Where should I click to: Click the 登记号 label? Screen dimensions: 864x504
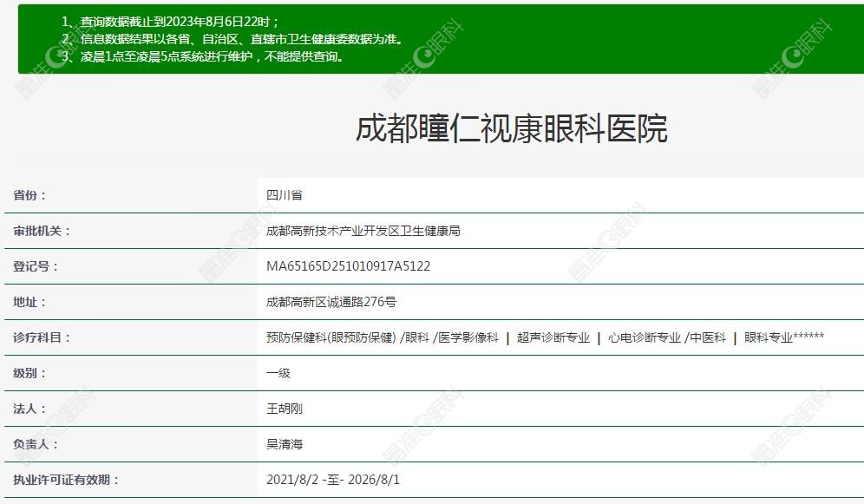coord(36,266)
